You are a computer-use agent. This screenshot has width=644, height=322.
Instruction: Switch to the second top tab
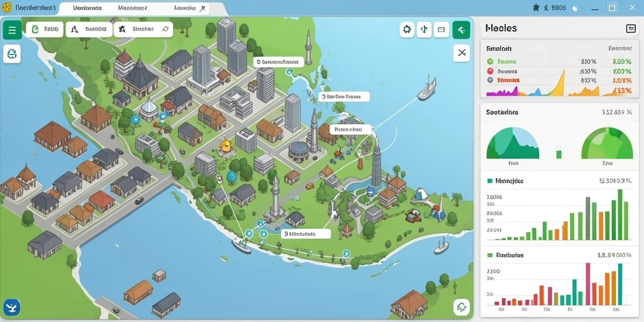point(133,8)
